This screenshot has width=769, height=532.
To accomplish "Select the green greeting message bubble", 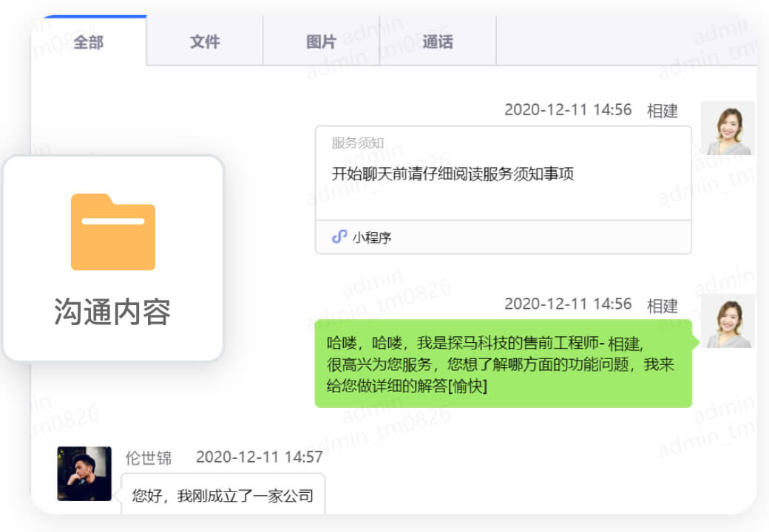I will tap(504, 364).
